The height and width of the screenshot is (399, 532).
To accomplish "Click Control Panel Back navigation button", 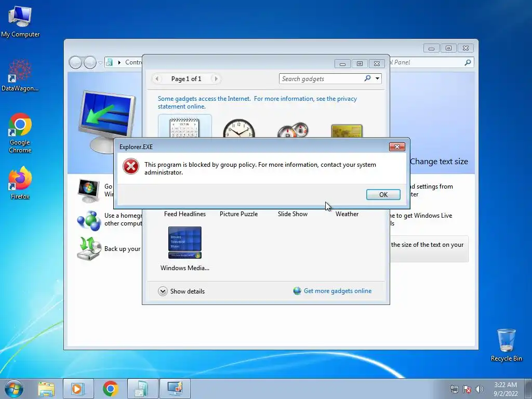I will click(75, 62).
